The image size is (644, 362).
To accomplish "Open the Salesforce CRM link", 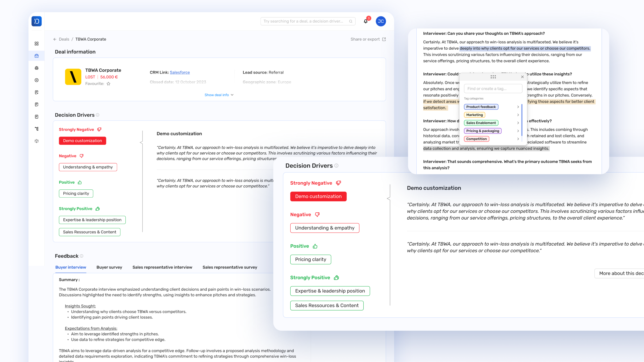I will click(x=180, y=72).
